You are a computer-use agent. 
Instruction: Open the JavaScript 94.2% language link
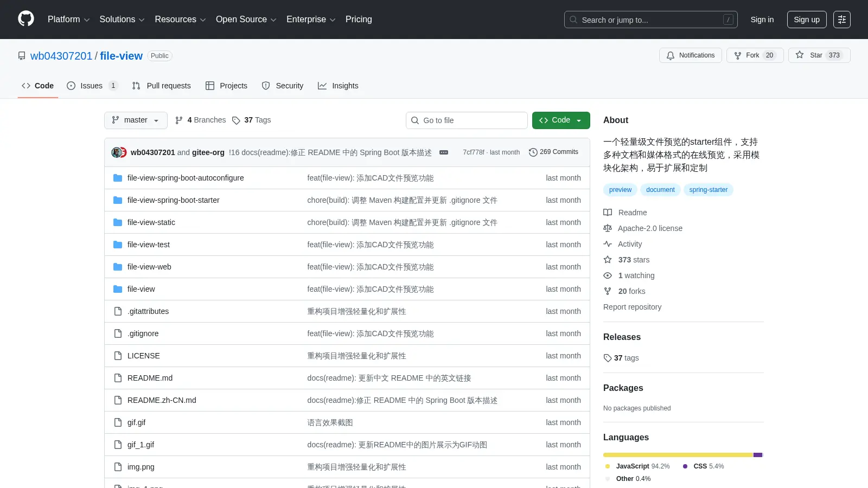pyautogui.click(x=637, y=466)
